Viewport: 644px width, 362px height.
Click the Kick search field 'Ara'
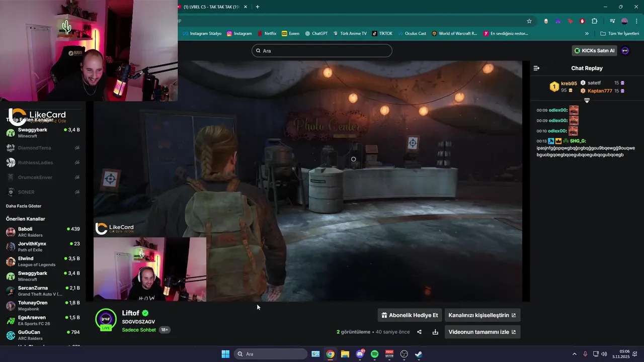pos(321,51)
